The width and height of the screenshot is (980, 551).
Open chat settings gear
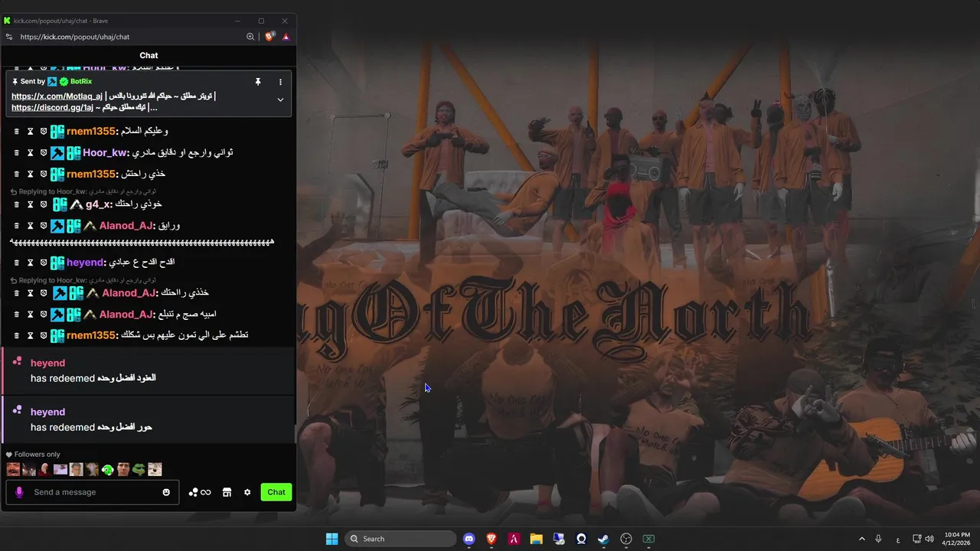coord(247,492)
